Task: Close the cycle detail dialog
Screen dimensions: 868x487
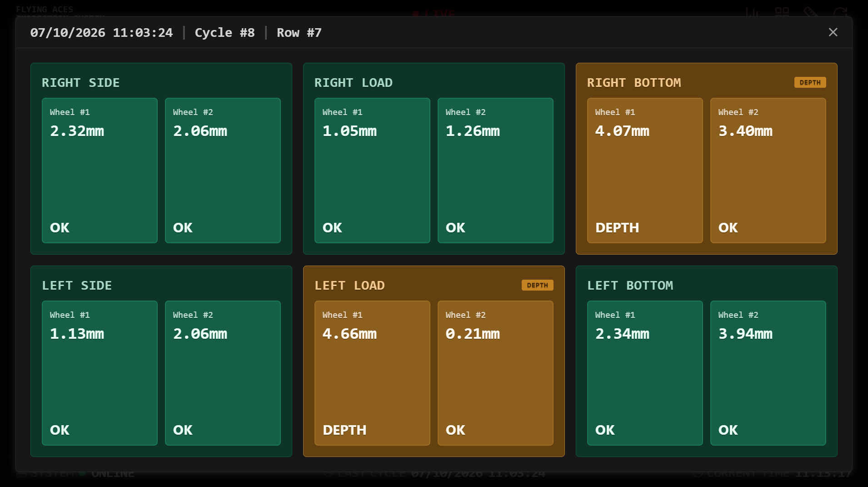Action: pyautogui.click(x=833, y=32)
